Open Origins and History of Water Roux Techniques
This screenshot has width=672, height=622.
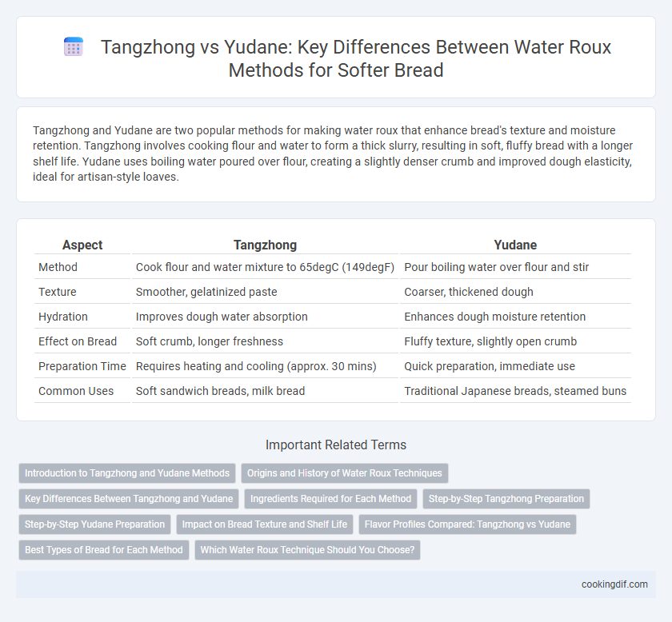pos(345,473)
